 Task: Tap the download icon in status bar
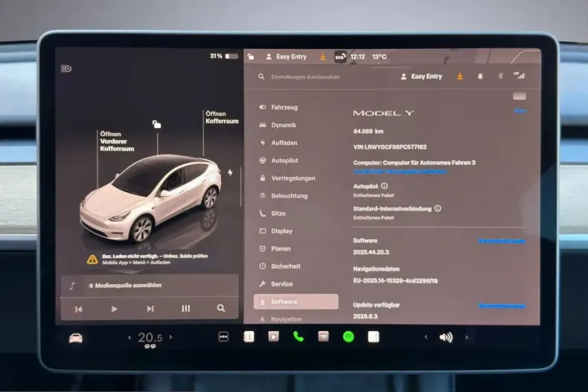pos(323,57)
